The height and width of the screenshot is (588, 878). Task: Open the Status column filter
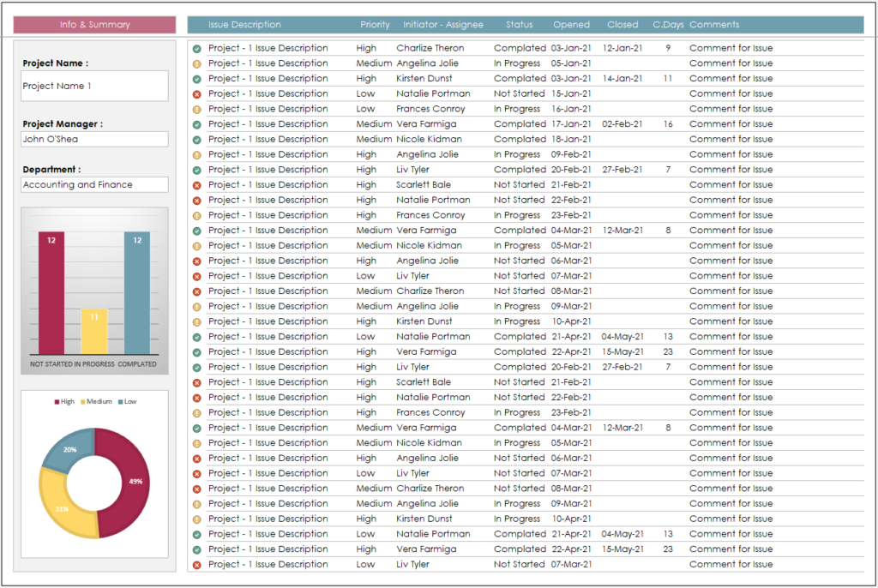pos(520,24)
